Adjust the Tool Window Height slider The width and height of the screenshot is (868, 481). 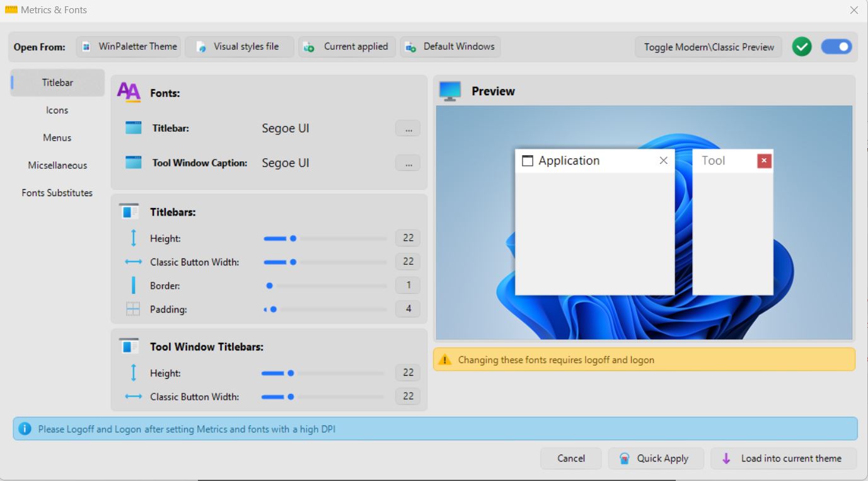pos(323,373)
